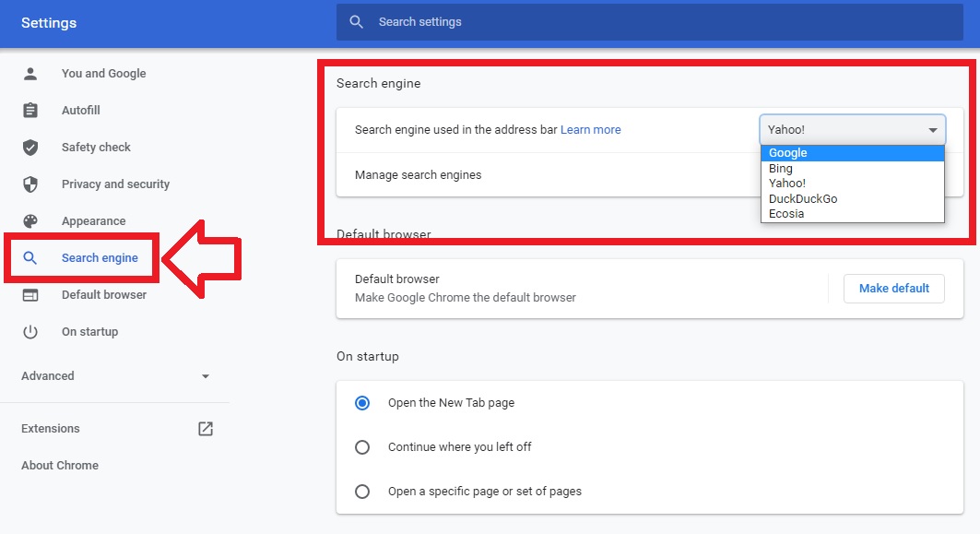Screen dimensions: 980x534
Task: Click the Safety check shield icon
Action: click(30, 148)
